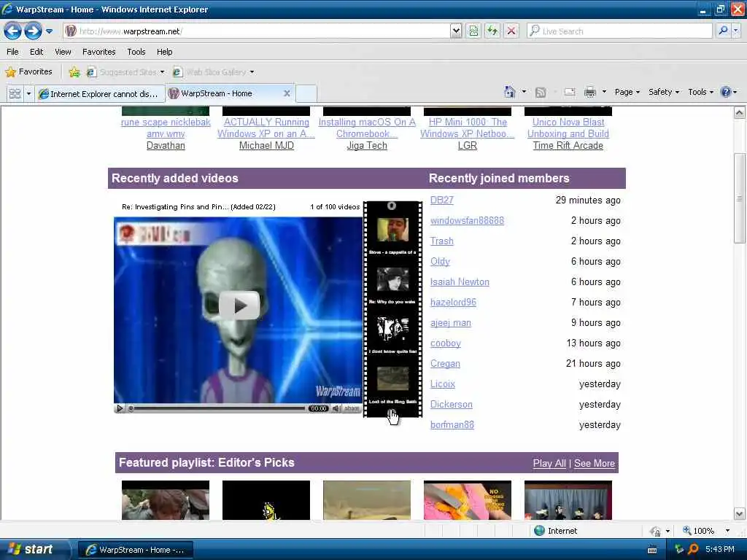This screenshot has width=747, height=560.
Task: Open the Edit menu
Action: click(x=36, y=52)
